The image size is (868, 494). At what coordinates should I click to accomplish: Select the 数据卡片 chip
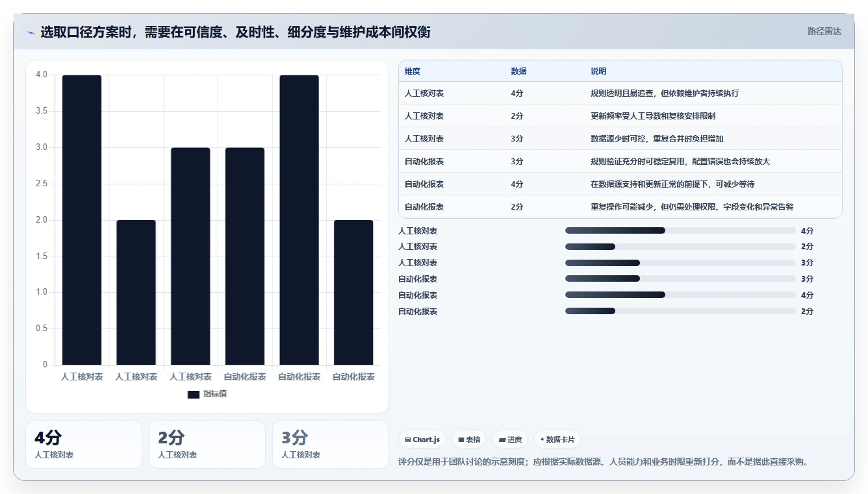coord(557,439)
